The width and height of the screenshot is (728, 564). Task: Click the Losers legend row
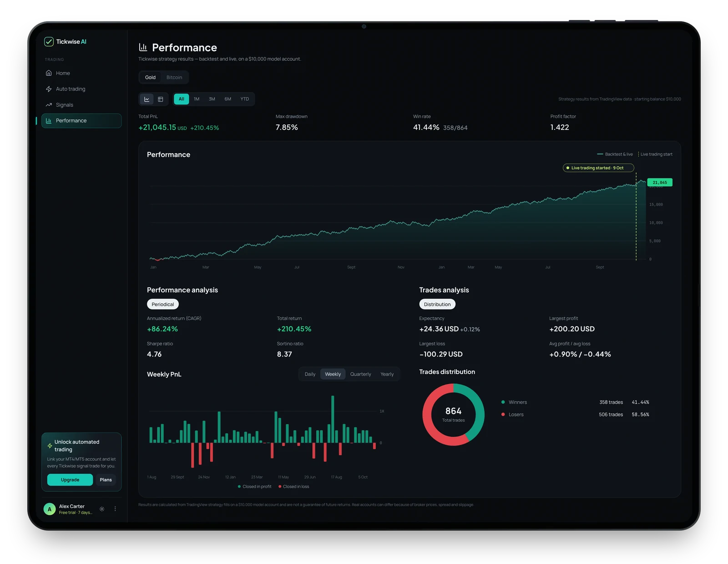[575, 415]
